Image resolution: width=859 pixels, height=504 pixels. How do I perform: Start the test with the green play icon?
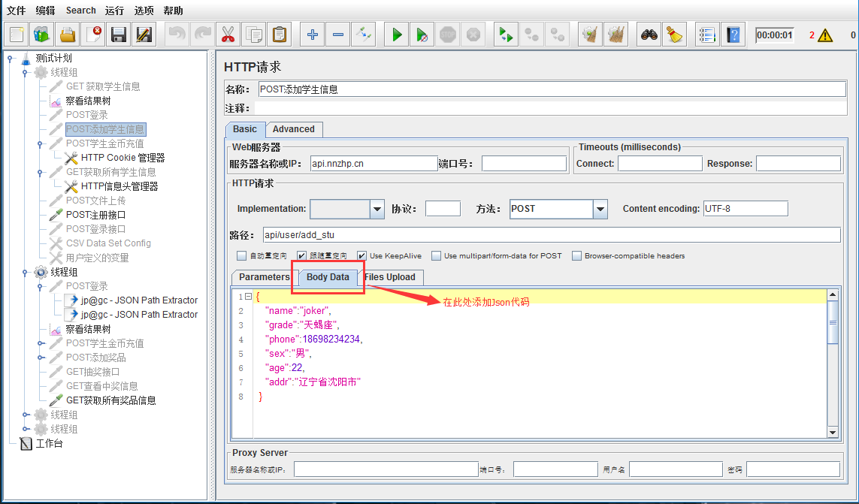(398, 35)
